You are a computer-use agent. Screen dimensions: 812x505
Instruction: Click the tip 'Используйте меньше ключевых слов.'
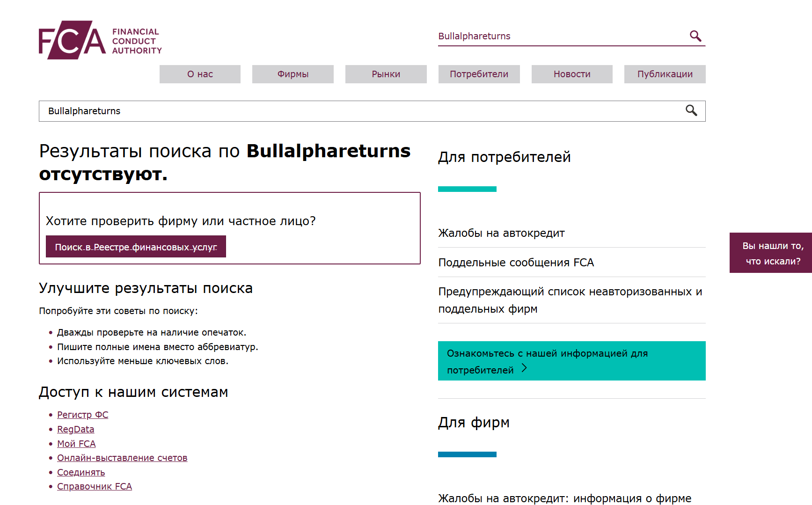point(143,361)
